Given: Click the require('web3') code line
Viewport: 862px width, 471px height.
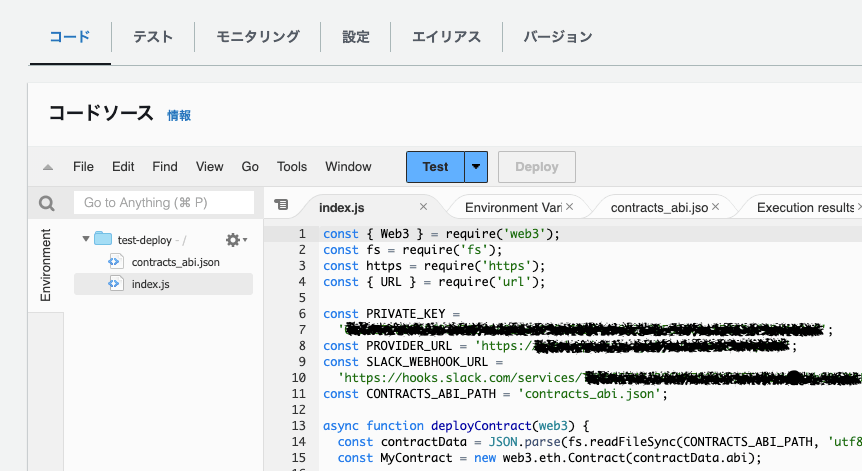Looking at the screenshot, I should (x=441, y=234).
